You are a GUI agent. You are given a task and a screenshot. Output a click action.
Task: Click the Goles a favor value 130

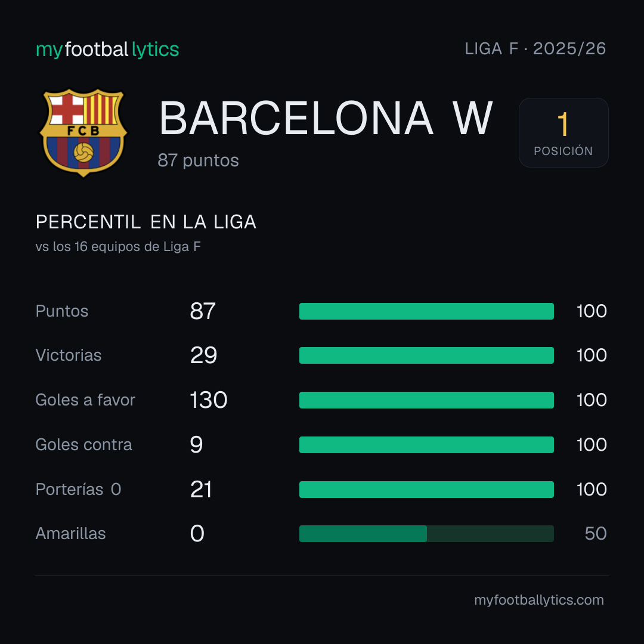209,400
